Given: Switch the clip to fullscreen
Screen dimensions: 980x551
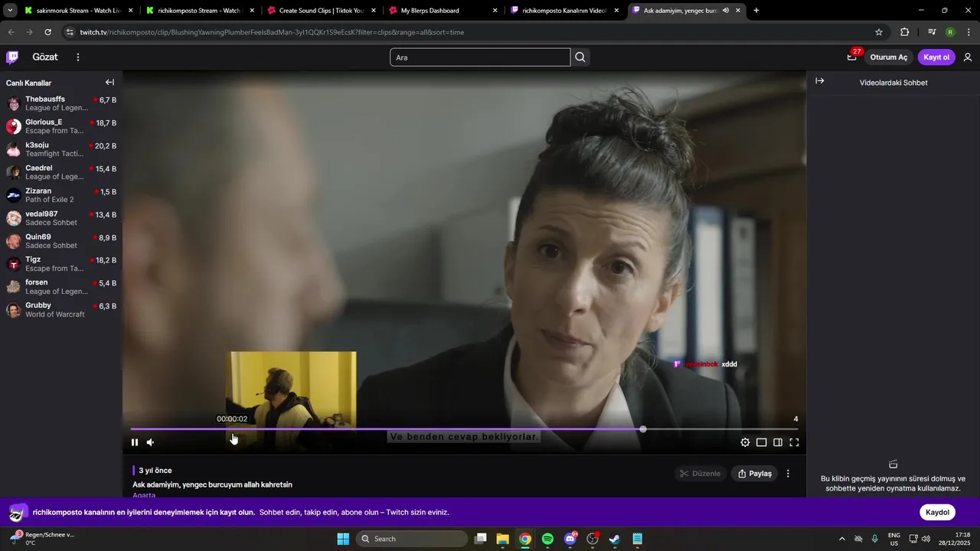Looking at the screenshot, I should pyautogui.click(x=794, y=442).
